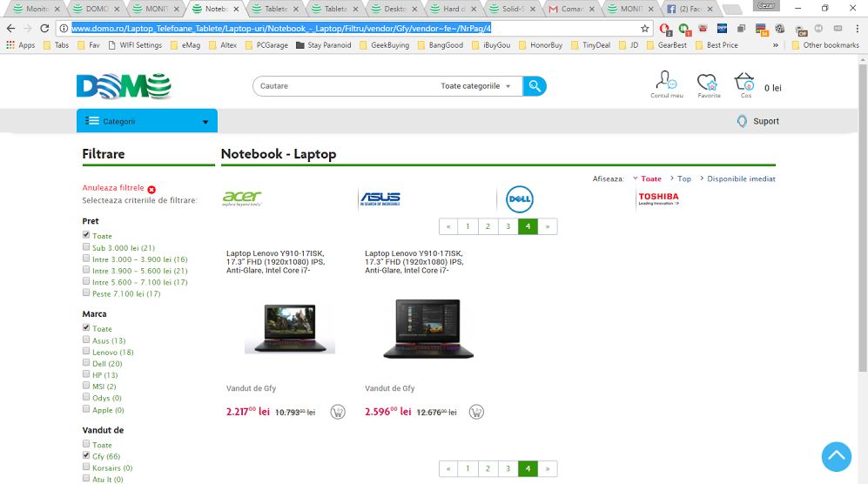Open the PCGarage bookmark folder
The height and width of the screenshot is (484, 868).
coord(266,45)
